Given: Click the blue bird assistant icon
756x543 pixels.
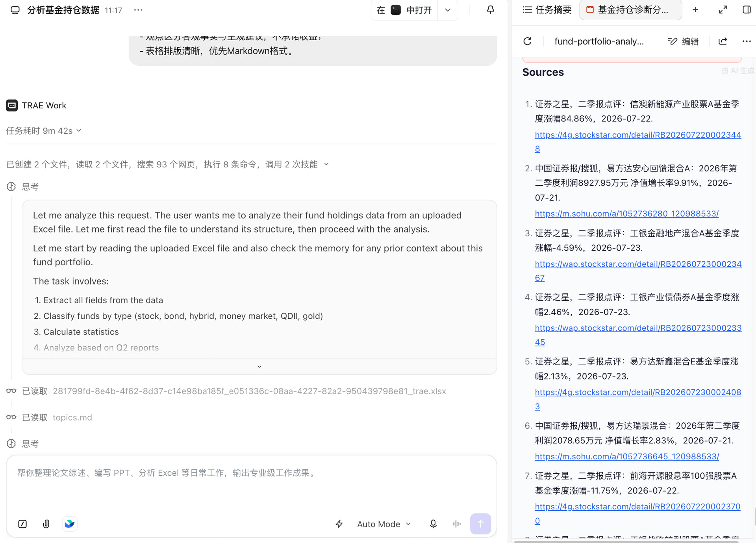Looking at the screenshot, I should coord(70,524).
